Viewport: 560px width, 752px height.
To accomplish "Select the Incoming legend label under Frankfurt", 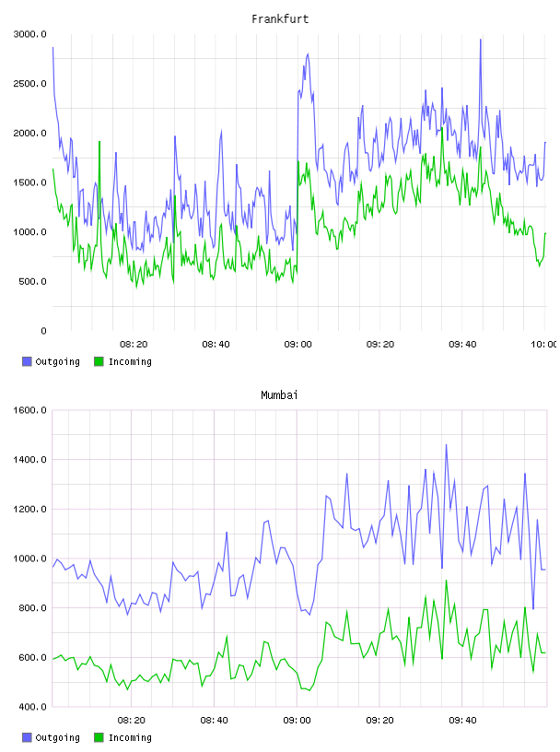I will (130, 362).
